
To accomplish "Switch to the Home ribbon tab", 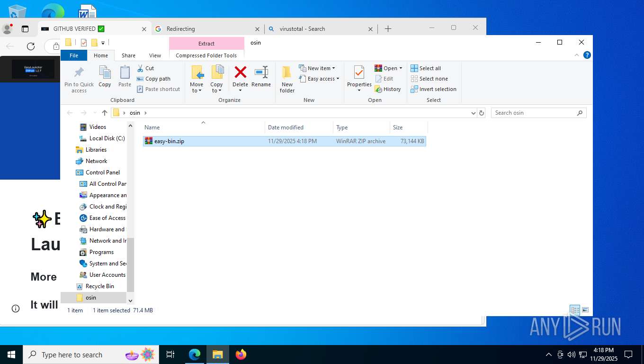I will click(x=101, y=55).
